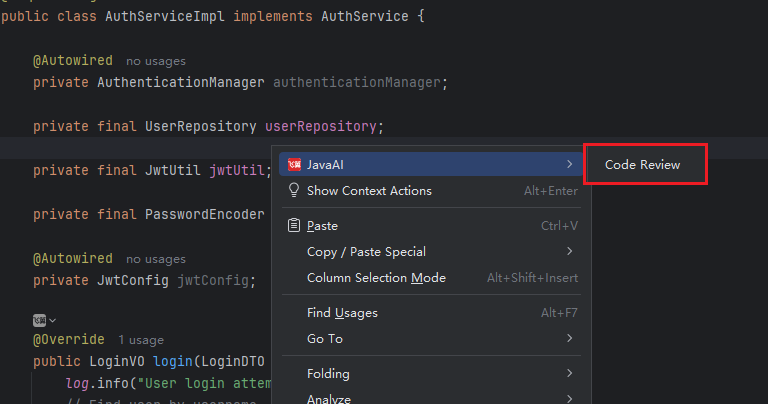
Task: Choose Find Usages in the context menu
Action: tap(342, 313)
